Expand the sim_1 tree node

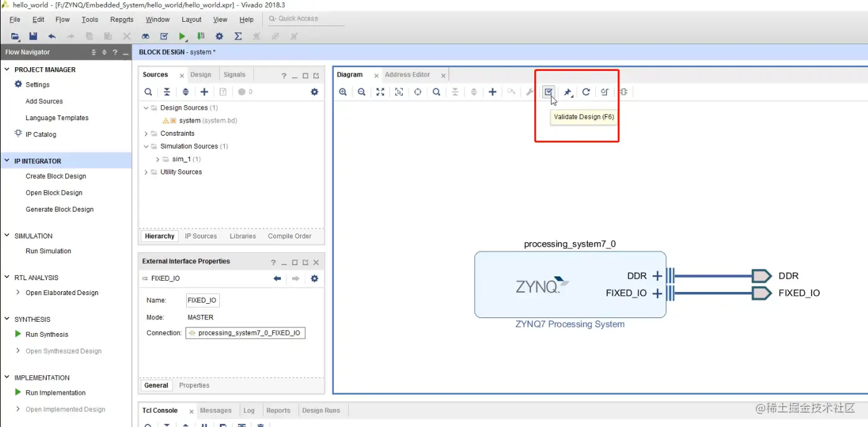tap(158, 159)
